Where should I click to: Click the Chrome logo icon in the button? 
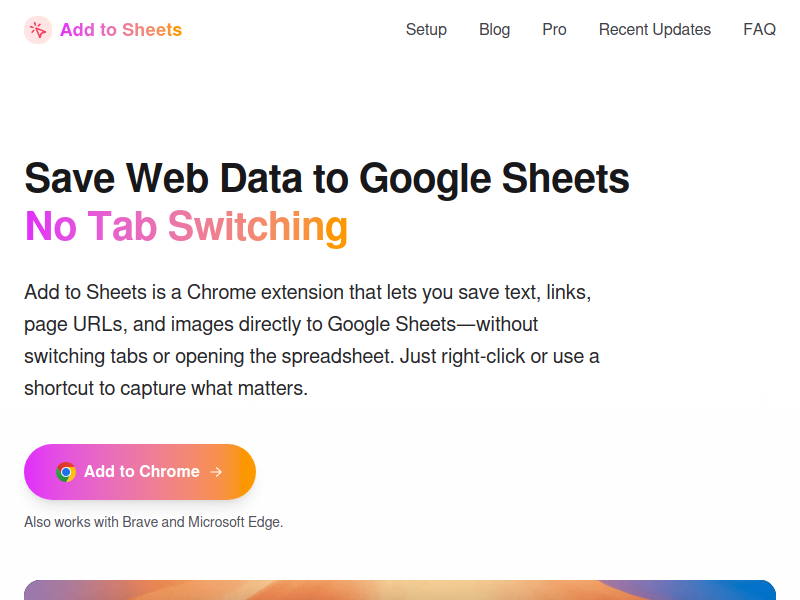click(x=66, y=472)
